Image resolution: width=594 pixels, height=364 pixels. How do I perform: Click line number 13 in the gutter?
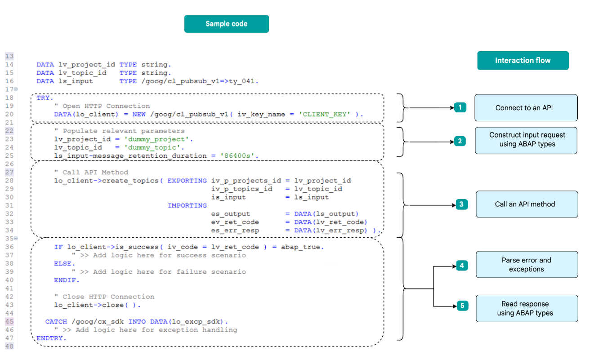tap(9, 56)
